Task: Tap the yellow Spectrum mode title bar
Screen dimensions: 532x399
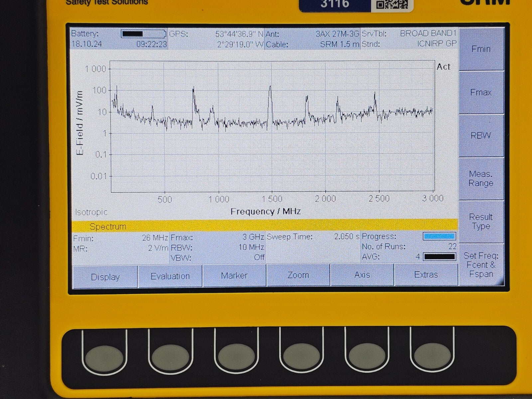Action: (x=264, y=226)
